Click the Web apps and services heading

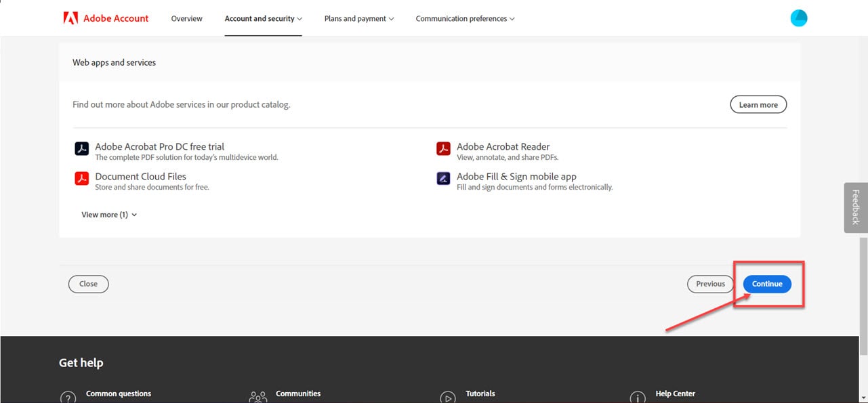pyautogui.click(x=114, y=62)
